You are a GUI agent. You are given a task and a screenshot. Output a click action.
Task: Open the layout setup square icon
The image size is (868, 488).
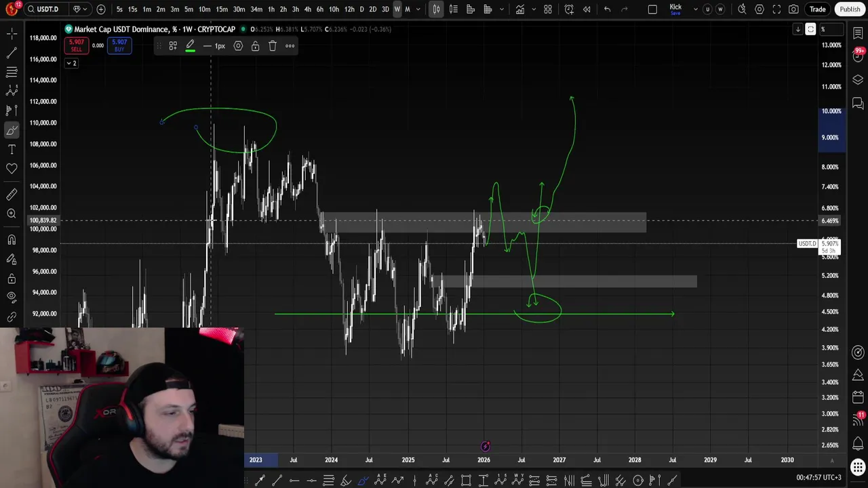tap(652, 9)
